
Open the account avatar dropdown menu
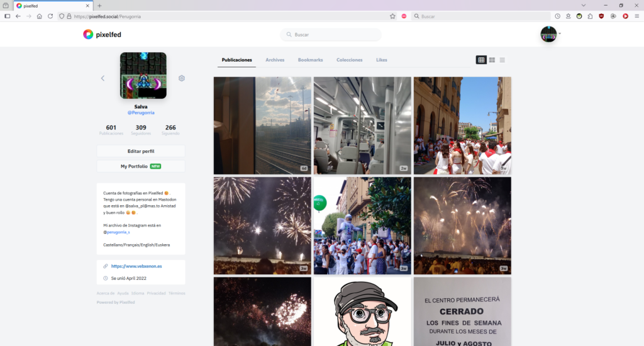tap(550, 34)
